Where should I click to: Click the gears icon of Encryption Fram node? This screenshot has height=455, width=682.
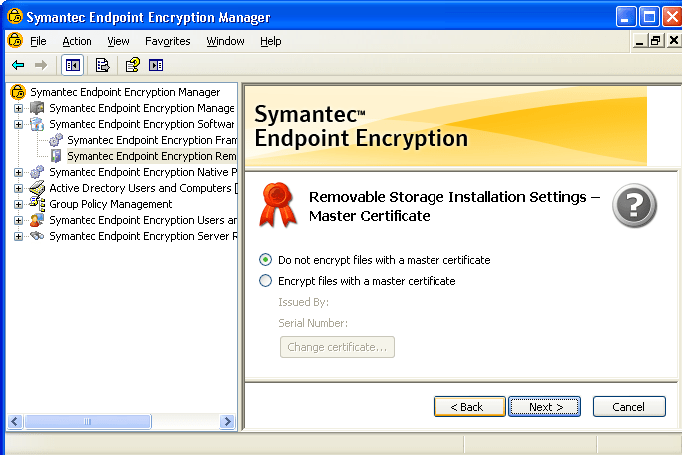point(56,140)
